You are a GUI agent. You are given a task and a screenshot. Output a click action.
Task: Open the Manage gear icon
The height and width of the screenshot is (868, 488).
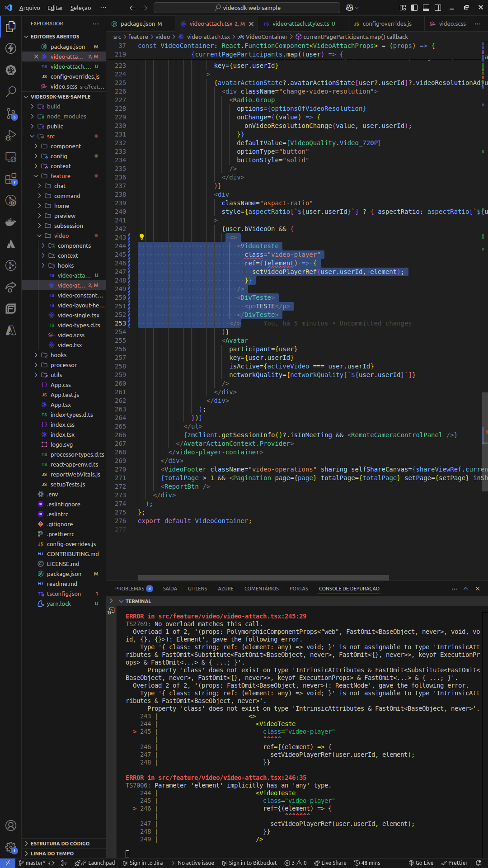pyautogui.click(x=11, y=847)
